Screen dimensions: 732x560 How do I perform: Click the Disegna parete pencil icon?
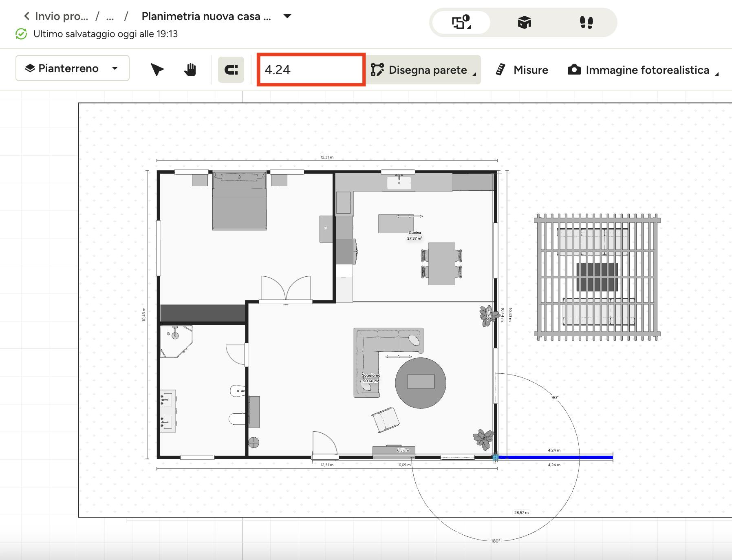point(377,70)
